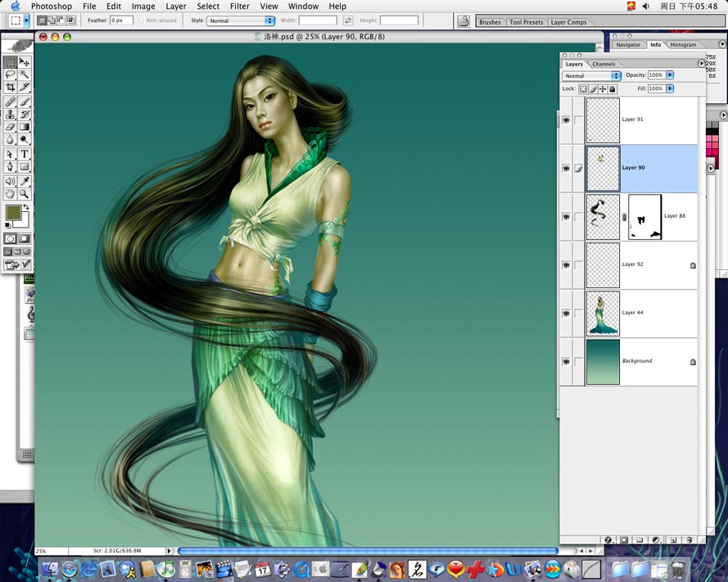Hide Layer 91 with its eye icon

566,120
